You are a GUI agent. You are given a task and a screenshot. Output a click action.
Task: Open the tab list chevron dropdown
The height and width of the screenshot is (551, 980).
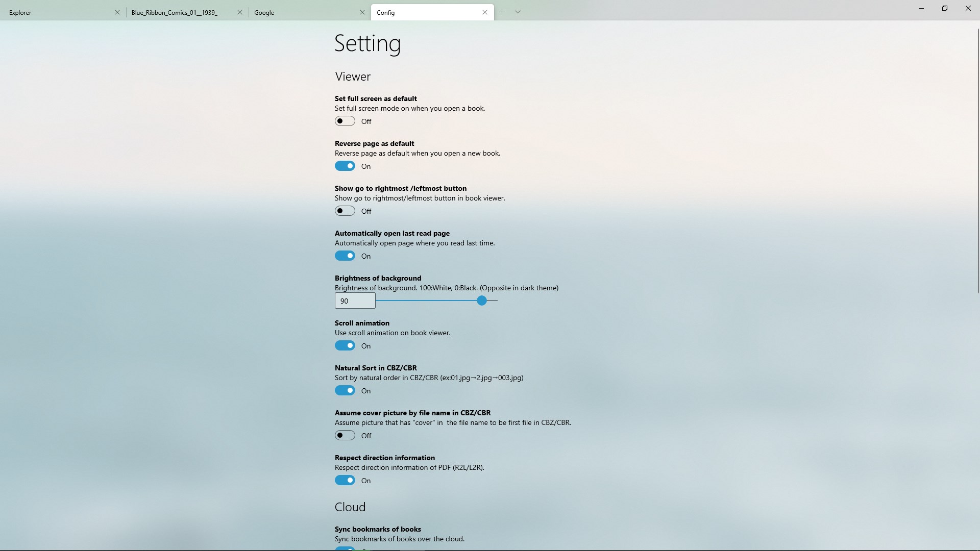(x=518, y=12)
